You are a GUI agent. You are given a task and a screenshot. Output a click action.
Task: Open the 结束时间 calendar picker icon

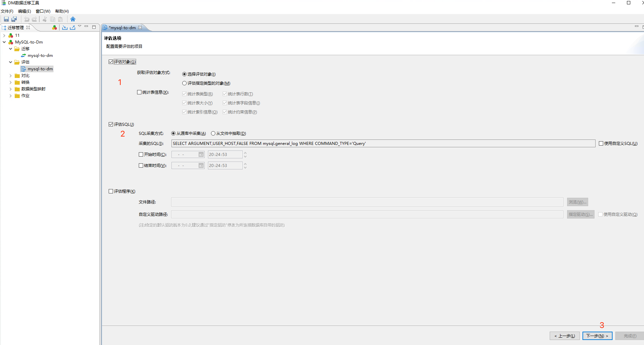coord(201,165)
